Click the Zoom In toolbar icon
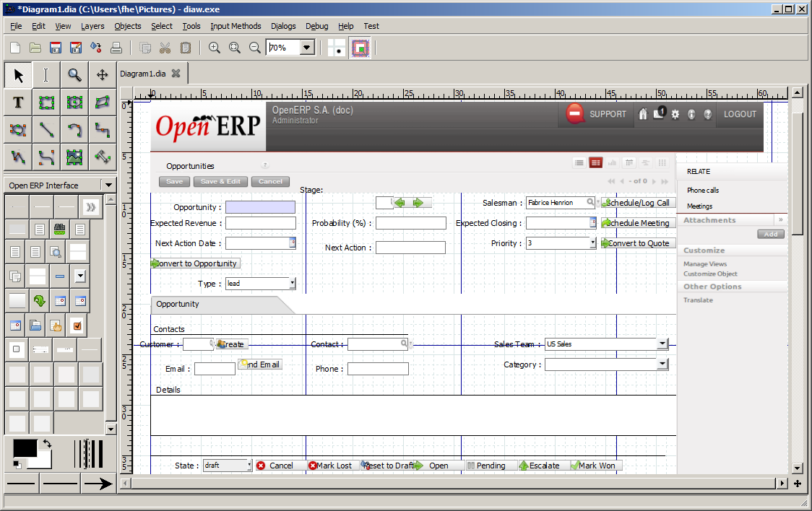The height and width of the screenshot is (511, 812). tap(214, 47)
